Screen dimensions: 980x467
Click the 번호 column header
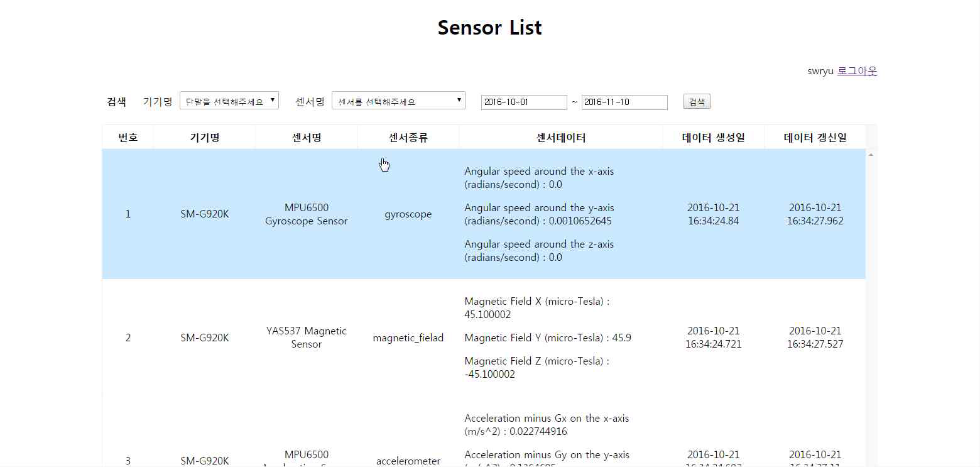click(x=128, y=138)
